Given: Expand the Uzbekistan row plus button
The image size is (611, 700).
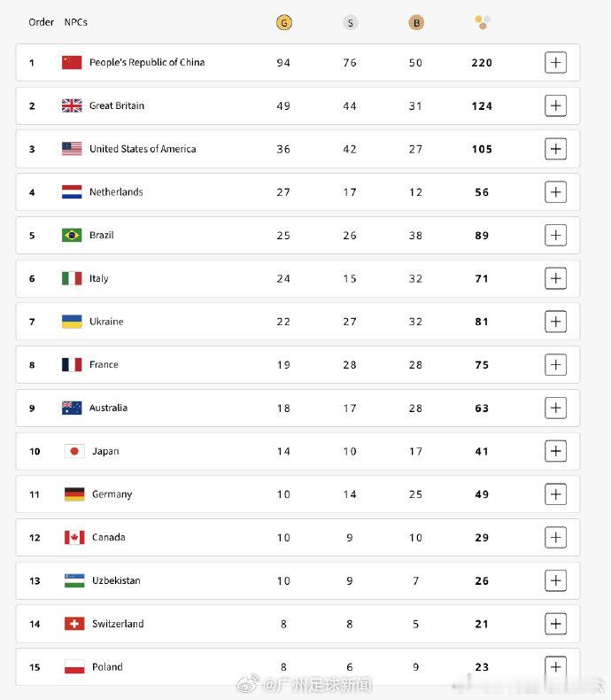Looking at the screenshot, I should 556,580.
